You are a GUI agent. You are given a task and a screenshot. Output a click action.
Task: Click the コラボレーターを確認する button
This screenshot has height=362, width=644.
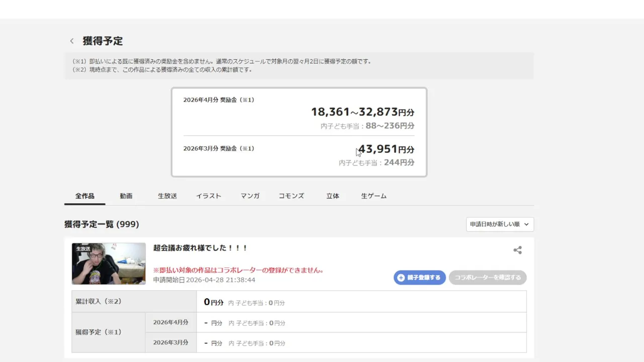tap(488, 278)
